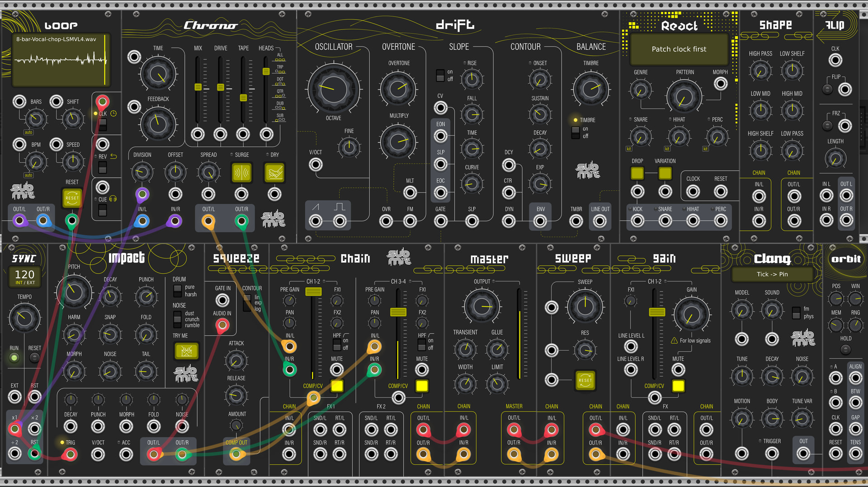
Task: Toggle the TIMBRE on/off switch on Drift
Action: pos(576,132)
